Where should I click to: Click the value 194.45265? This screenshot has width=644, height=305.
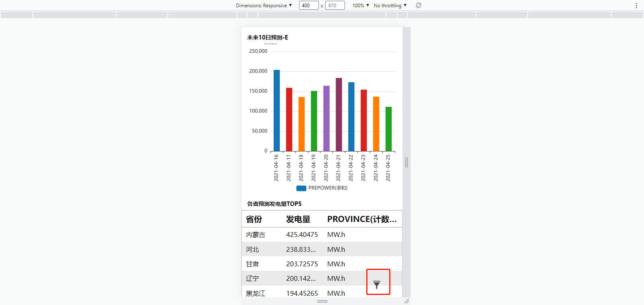tap(302, 293)
